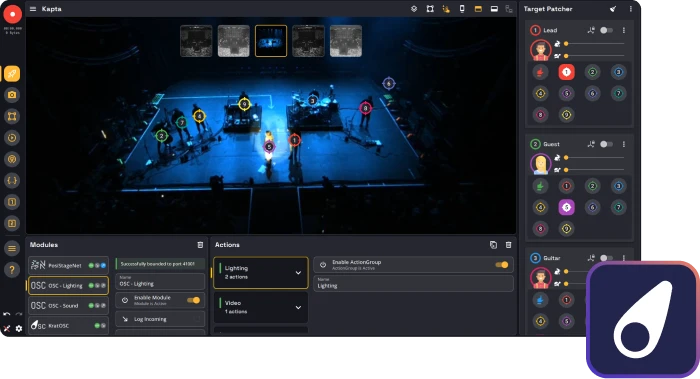Select the panel 2 icon in sidebar

12,224
